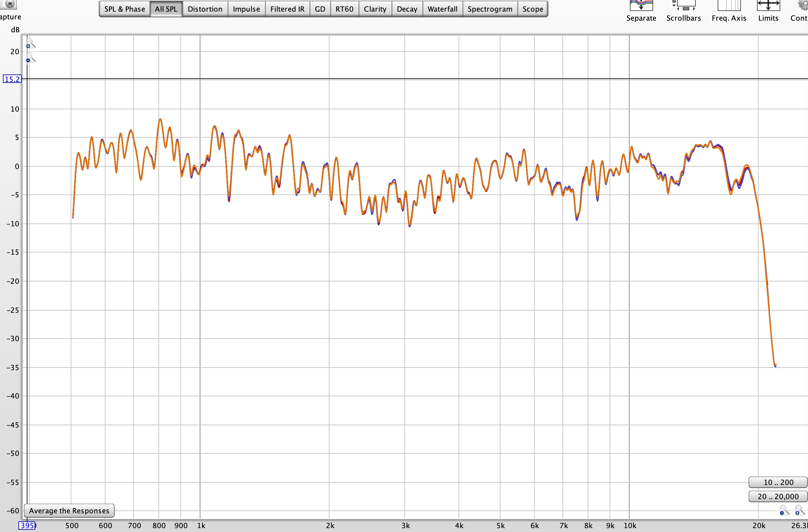Toggle the Scrollbars icon
This screenshot has height=532, width=808.
(683, 5)
